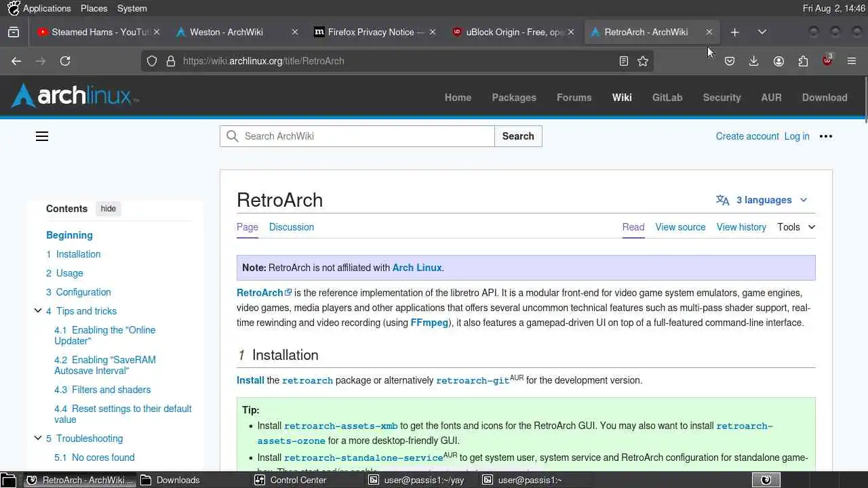The image size is (868, 488).
Task: Click the Firefox back arrow button
Action: point(16,61)
